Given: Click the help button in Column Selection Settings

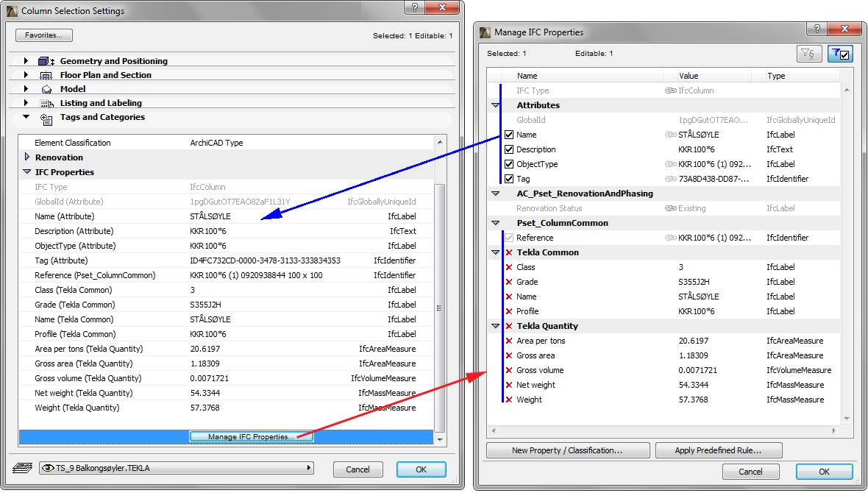Looking at the screenshot, I should click(x=415, y=7).
